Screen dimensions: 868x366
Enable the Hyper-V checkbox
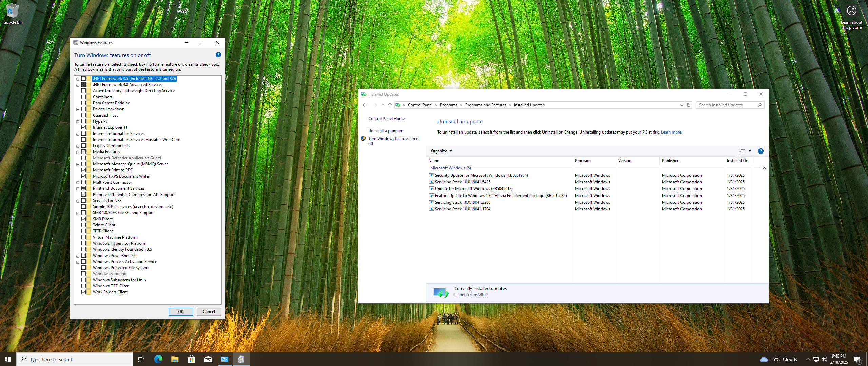click(x=83, y=121)
